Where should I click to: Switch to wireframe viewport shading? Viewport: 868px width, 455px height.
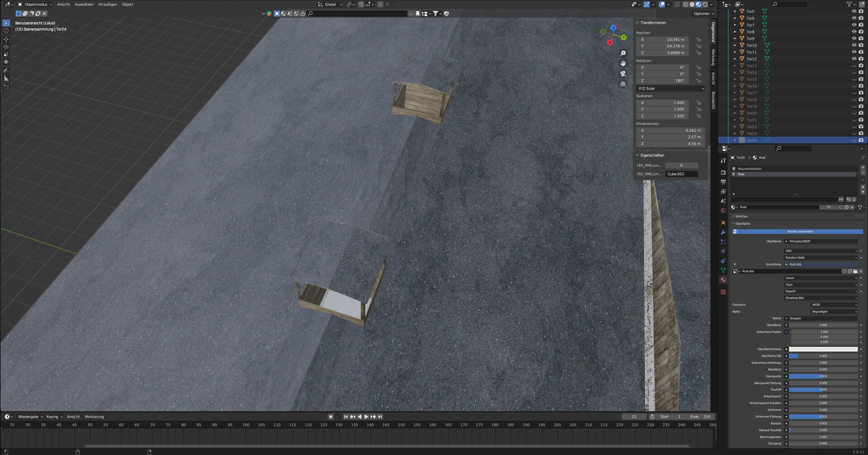coord(685,5)
